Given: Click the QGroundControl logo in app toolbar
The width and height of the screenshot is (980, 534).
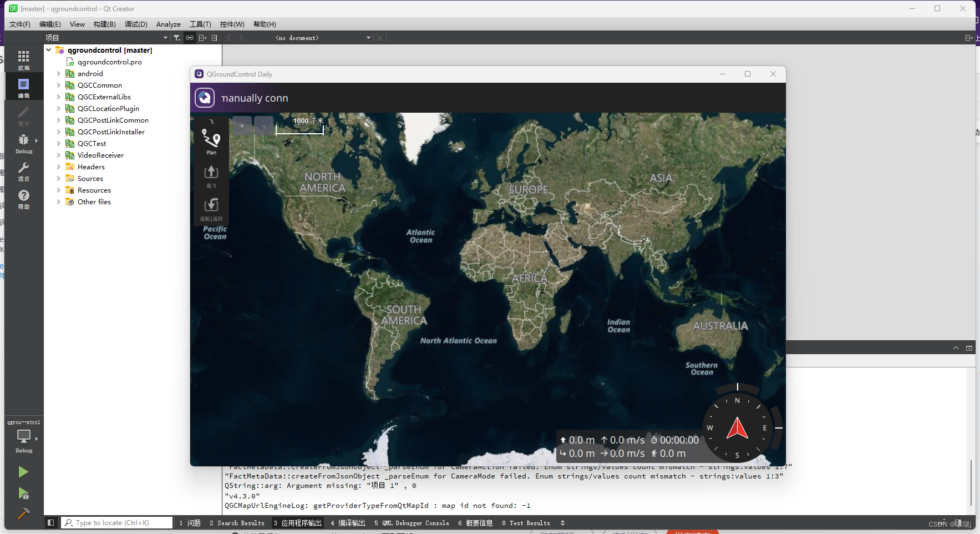Looking at the screenshot, I should (x=205, y=98).
